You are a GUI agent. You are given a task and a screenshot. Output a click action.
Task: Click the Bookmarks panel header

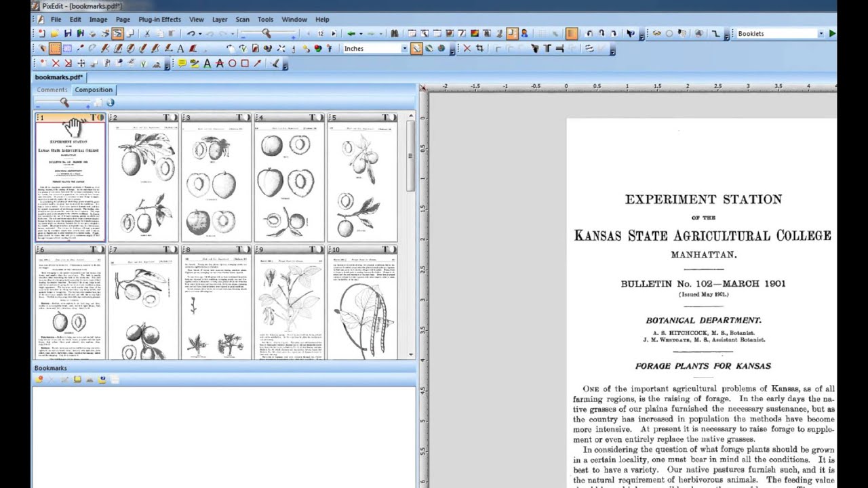click(224, 368)
